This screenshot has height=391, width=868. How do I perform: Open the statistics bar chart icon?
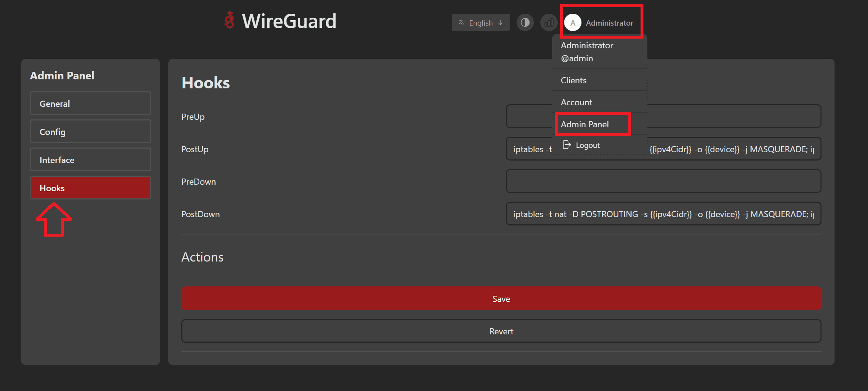click(549, 23)
